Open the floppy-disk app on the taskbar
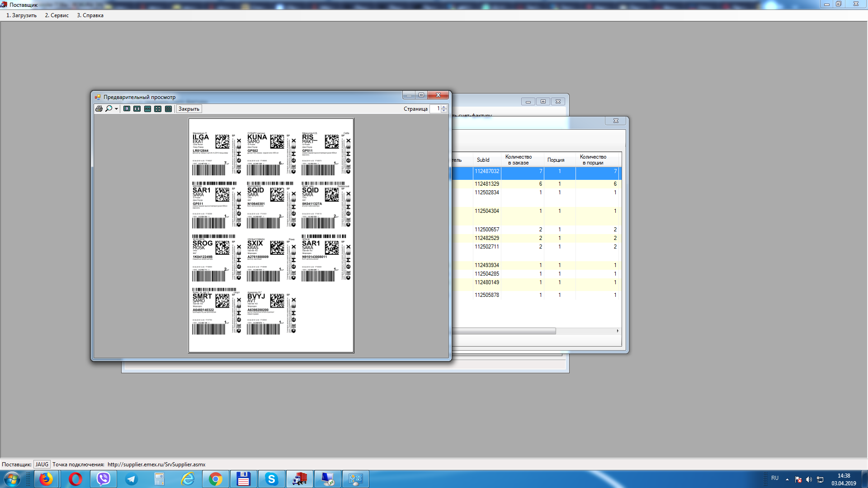 click(244, 479)
